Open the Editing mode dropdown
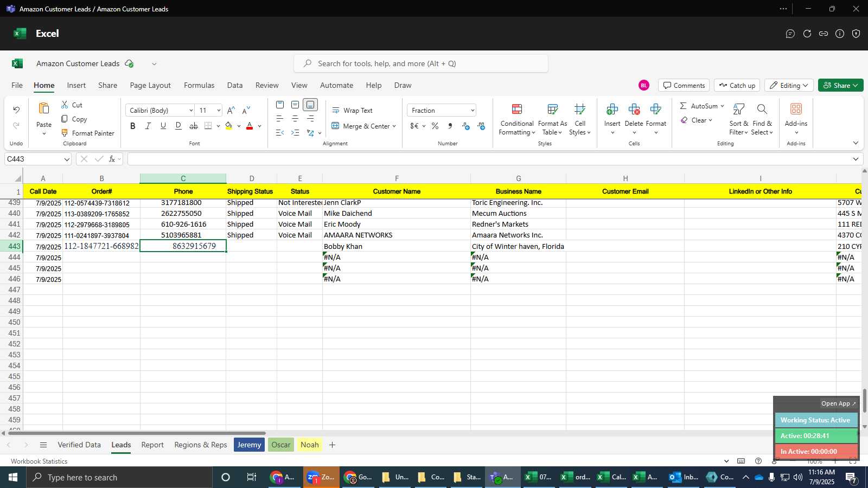Screen dimensions: 868x488 pos(788,85)
